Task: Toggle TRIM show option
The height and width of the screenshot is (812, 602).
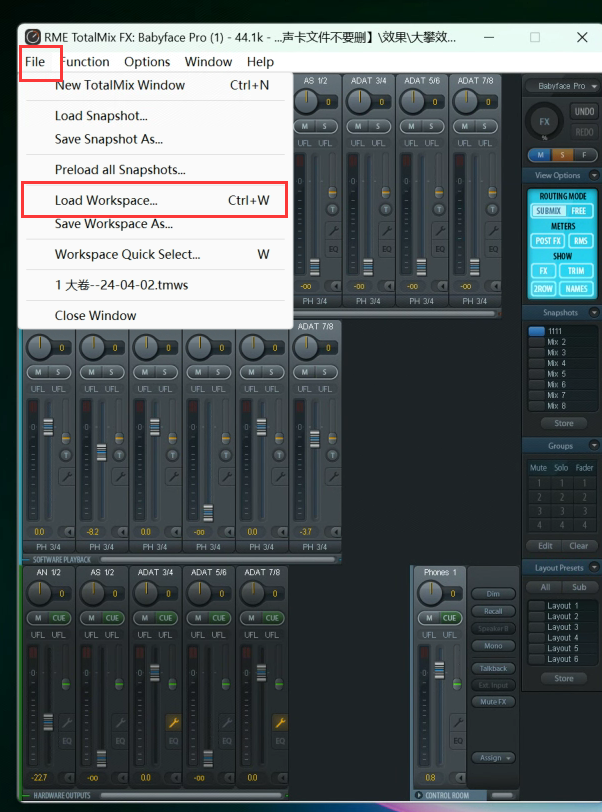Action: [x=576, y=271]
